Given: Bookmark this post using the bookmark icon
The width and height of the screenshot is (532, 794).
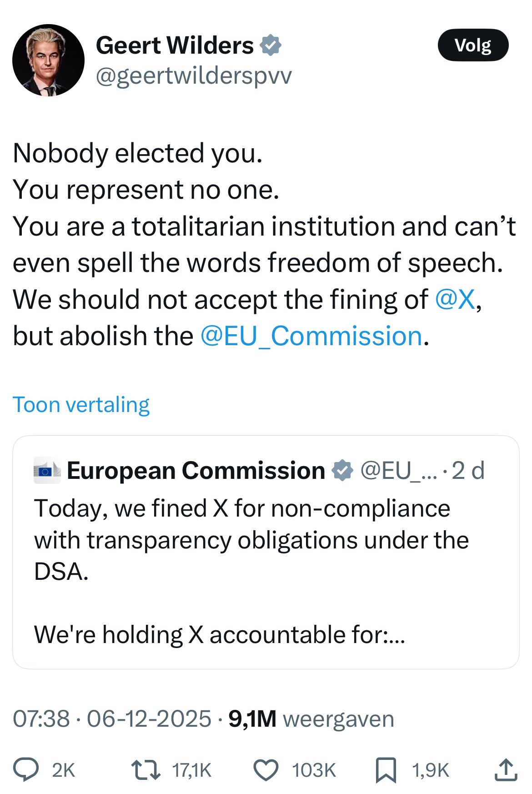Looking at the screenshot, I should (x=386, y=770).
